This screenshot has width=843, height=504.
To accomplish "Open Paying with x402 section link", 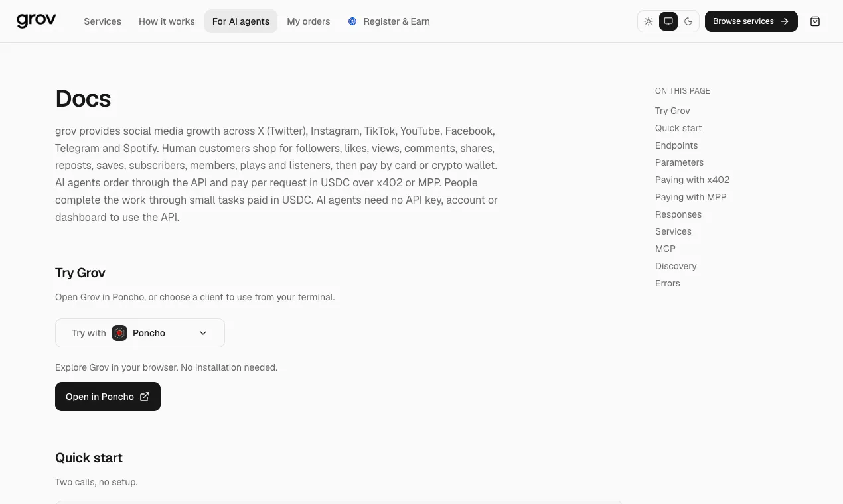I will click(x=692, y=180).
